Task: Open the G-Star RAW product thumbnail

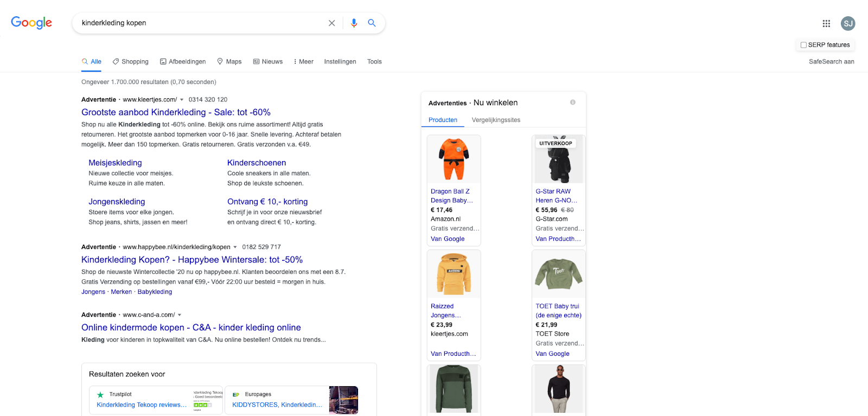Action: 559,159
